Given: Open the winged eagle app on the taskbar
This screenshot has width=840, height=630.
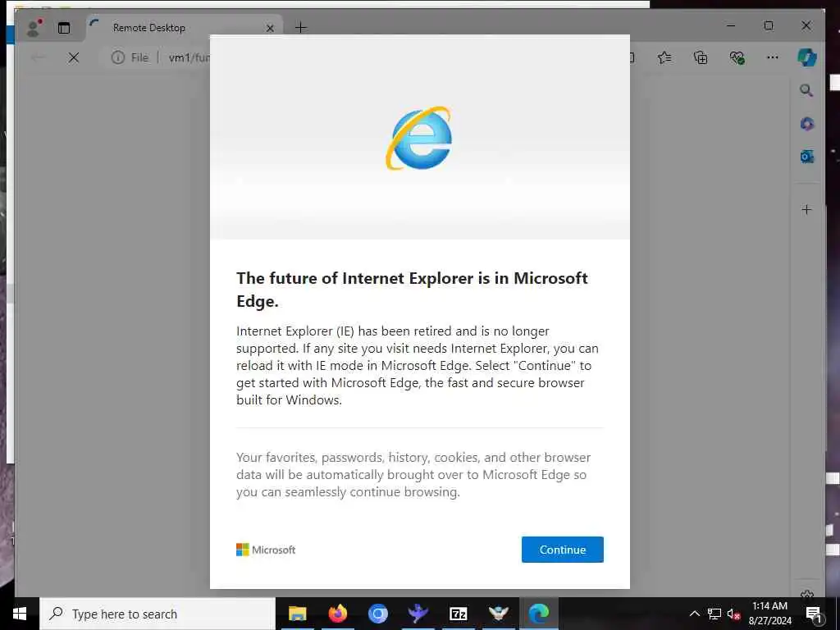Looking at the screenshot, I should click(498, 614).
